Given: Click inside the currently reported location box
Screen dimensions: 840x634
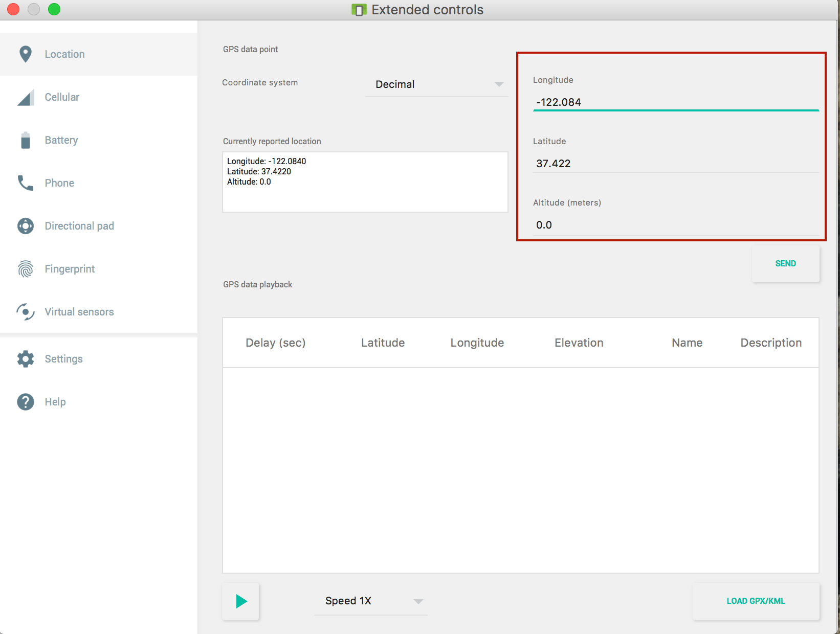Looking at the screenshot, I should tap(364, 182).
